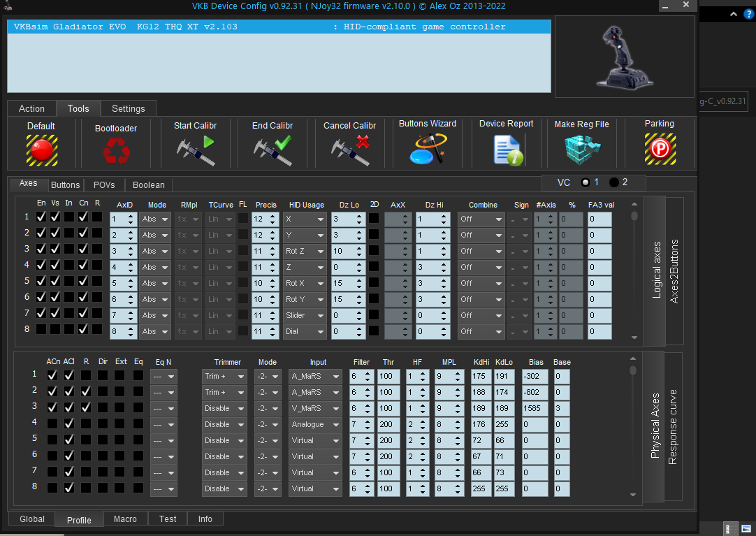Open the Macro bottom tab
Viewport: 756px width, 536px height.
pyautogui.click(x=126, y=519)
